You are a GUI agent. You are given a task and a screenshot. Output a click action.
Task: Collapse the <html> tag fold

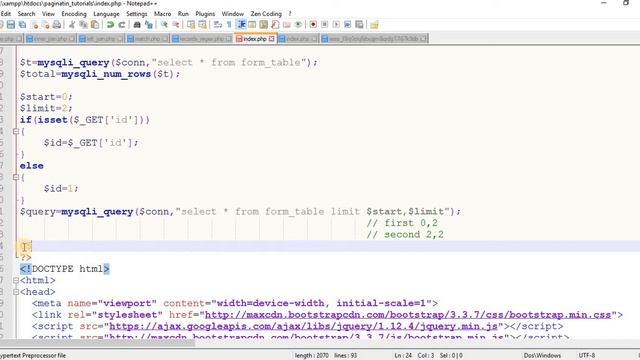(x=16, y=280)
